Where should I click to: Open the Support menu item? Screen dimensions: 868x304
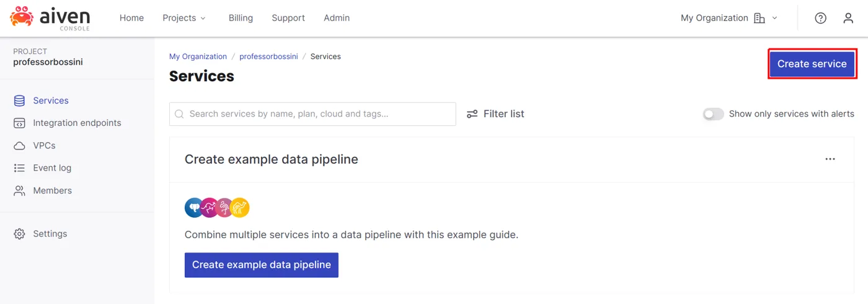pyautogui.click(x=288, y=18)
